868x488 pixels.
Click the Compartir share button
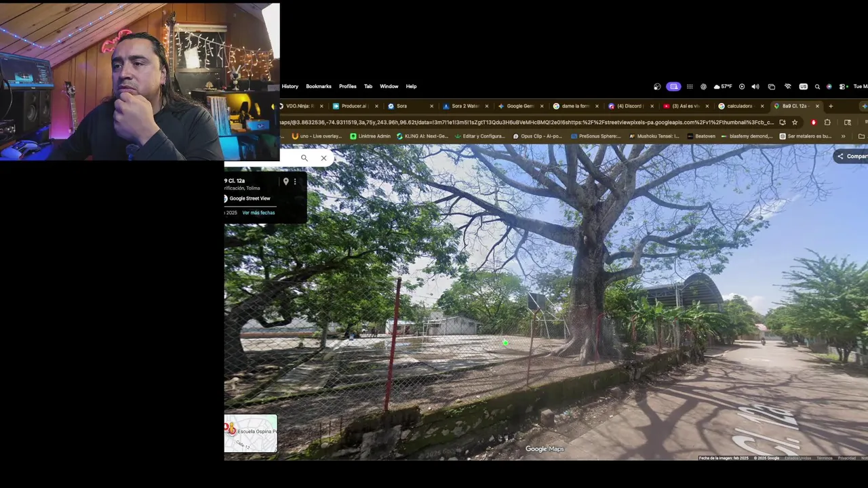(x=852, y=156)
